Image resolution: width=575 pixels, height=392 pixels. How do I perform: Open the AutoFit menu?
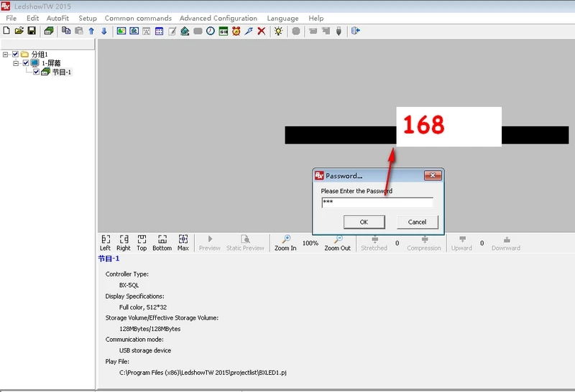click(x=57, y=19)
